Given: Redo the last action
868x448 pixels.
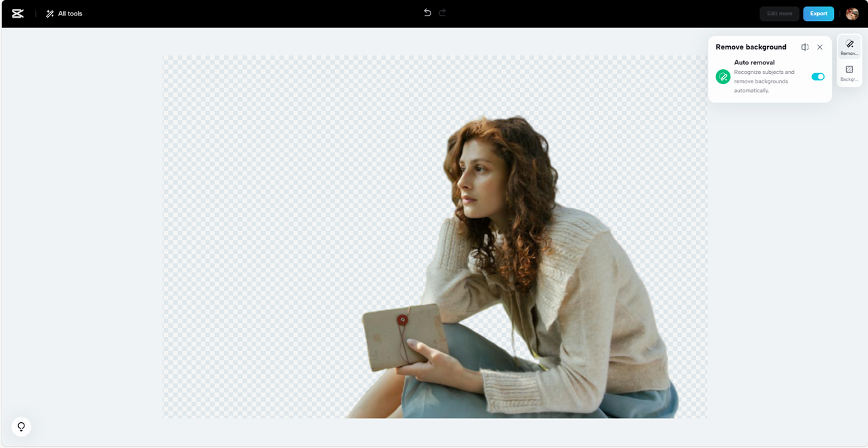Looking at the screenshot, I should coord(442,13).
